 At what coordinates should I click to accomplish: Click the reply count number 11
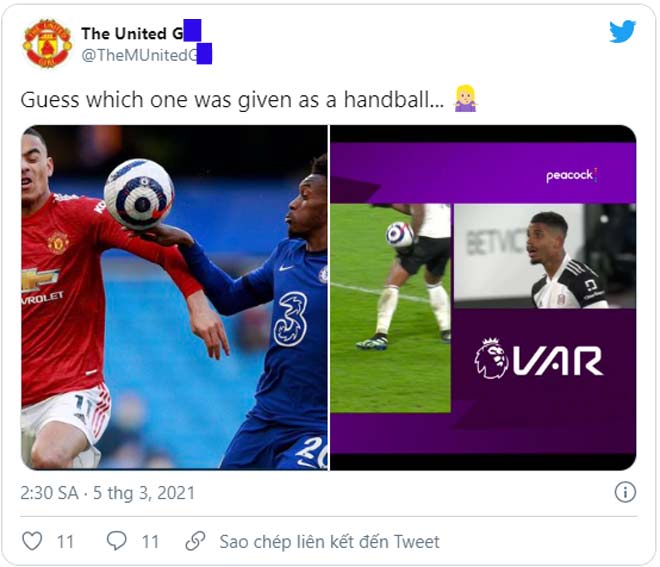point(150,541)
